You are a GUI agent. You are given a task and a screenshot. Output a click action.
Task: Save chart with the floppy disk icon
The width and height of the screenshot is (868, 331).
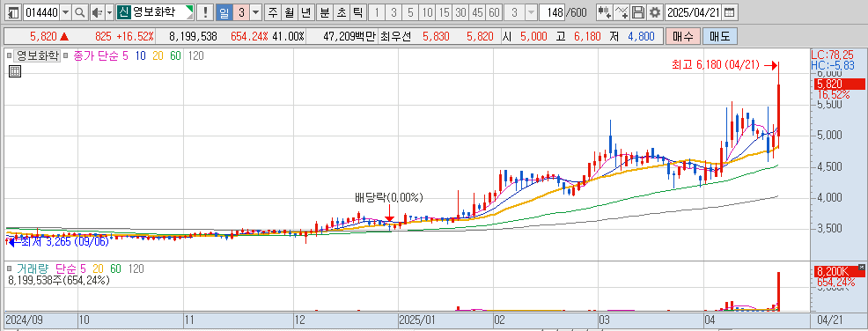tap(638, 12)
